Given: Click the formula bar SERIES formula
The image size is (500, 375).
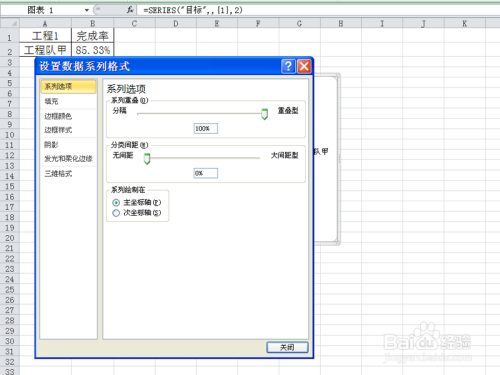Looking at the screenshot, I should coord(193,10).
